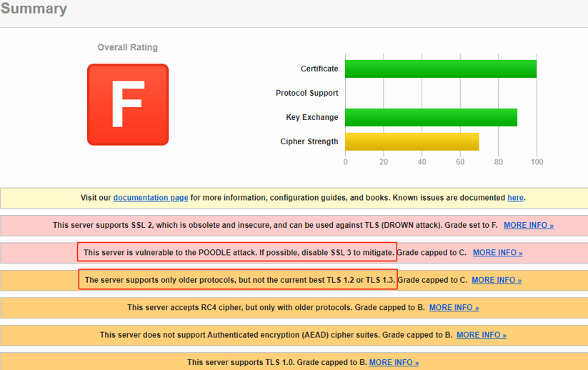
Task: Open MORE INFO for TLS 1.0 warning
Action: click(x=394, y=362)
